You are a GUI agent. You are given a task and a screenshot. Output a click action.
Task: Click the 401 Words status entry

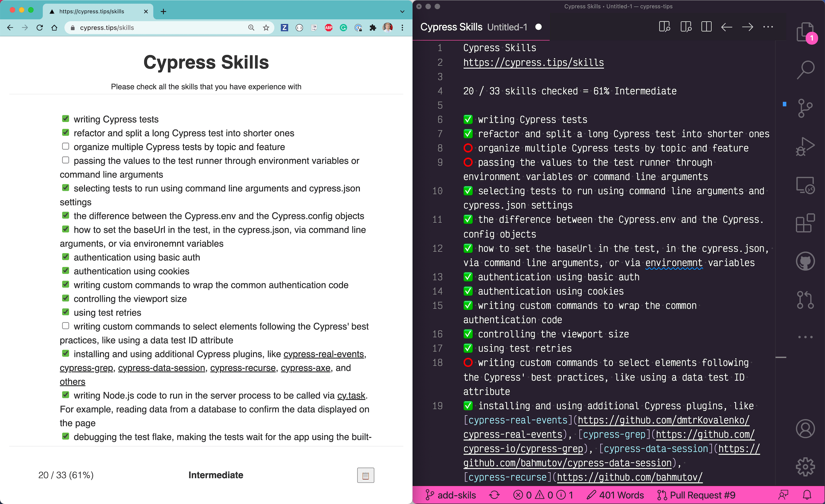click(x=615, y=495)
